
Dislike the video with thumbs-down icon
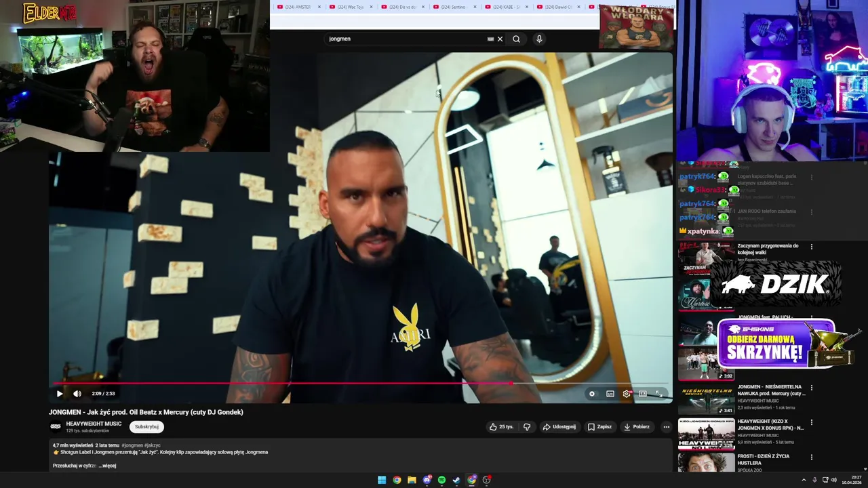[527, 427]
